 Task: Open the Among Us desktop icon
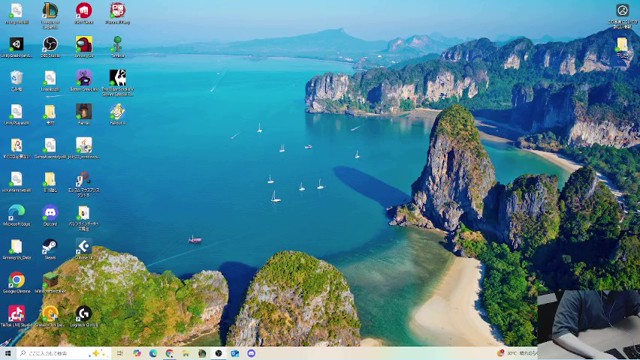[84, 44]
